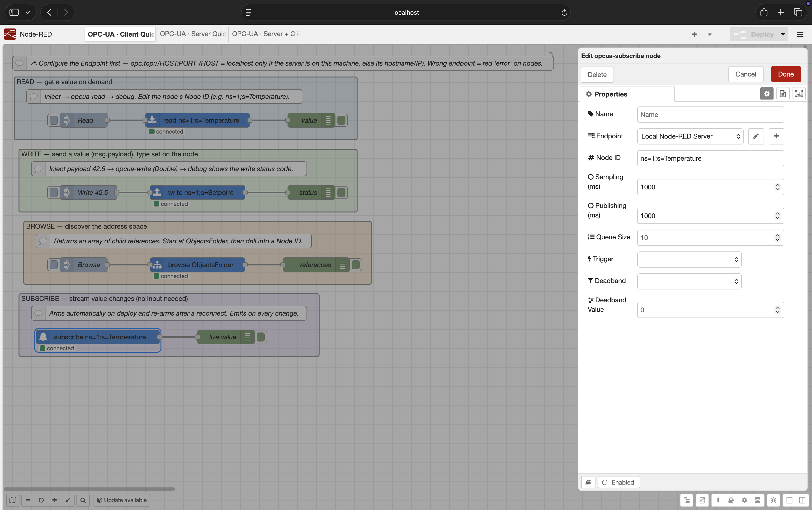Toggle the references debug node output
The height and width of the screenshot is (510, 812).
(x=355, y=265)
